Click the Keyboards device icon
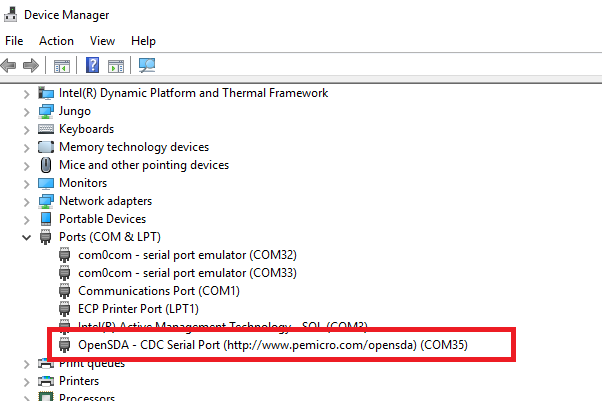Viewport: 602px width, 401px height. [x=46, y=129]
